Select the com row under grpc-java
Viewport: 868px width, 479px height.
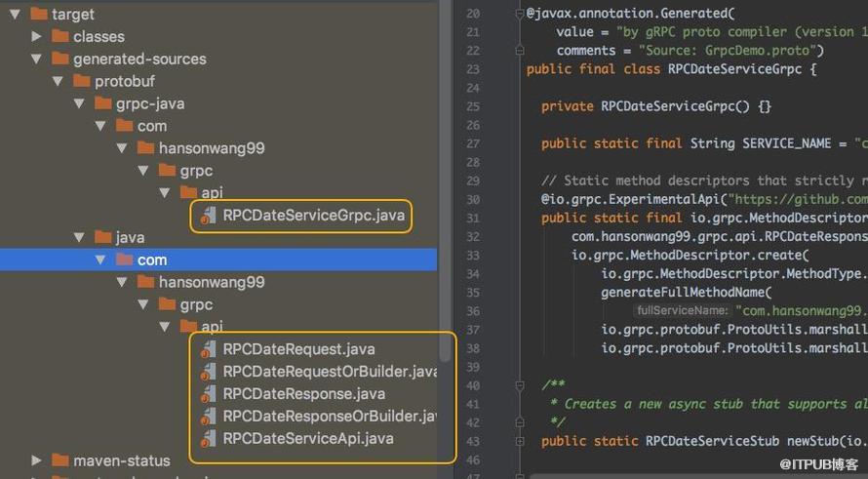pyautogui.click(x=218, y=126)
